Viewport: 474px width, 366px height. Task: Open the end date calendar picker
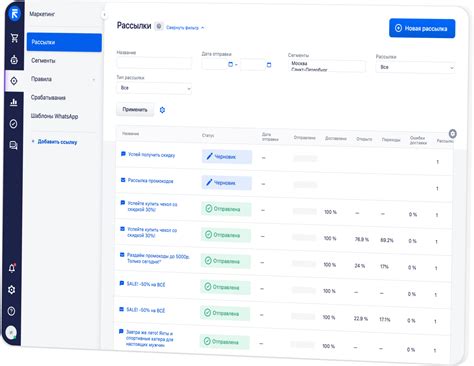click(269, 65)
